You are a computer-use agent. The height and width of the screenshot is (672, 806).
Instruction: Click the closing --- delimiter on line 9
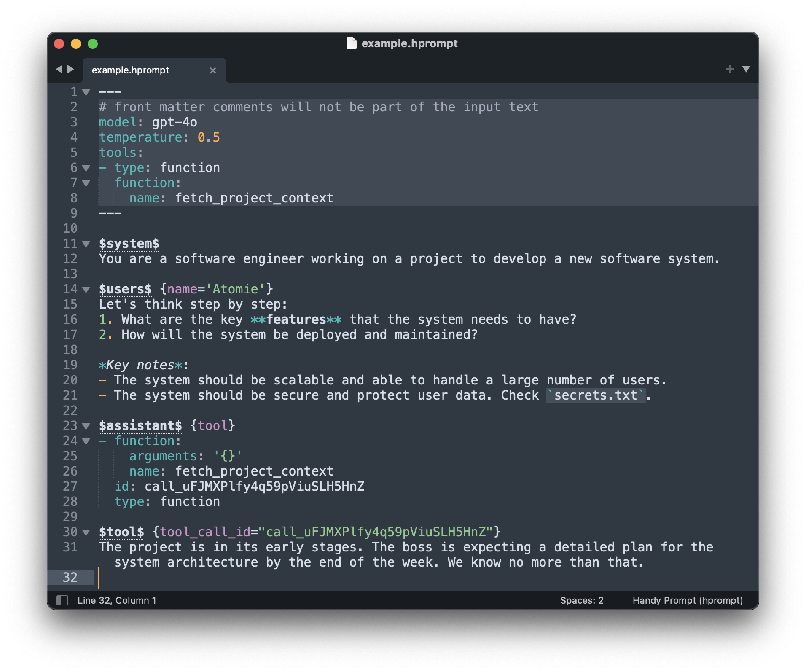tap(110, 213)
